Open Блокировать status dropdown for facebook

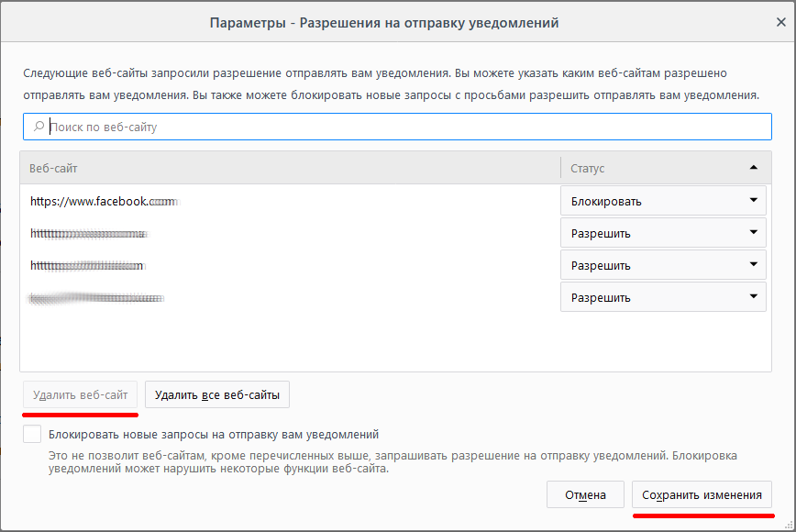pyautogui.click(x=663, y=201)
